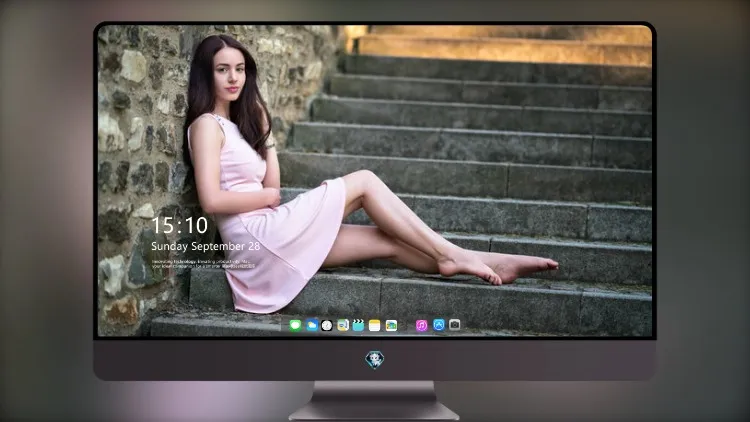Viewport: 750px width, 422px height.
Task: Click the dock gap between gallery and Music
Action: [407, 325]
